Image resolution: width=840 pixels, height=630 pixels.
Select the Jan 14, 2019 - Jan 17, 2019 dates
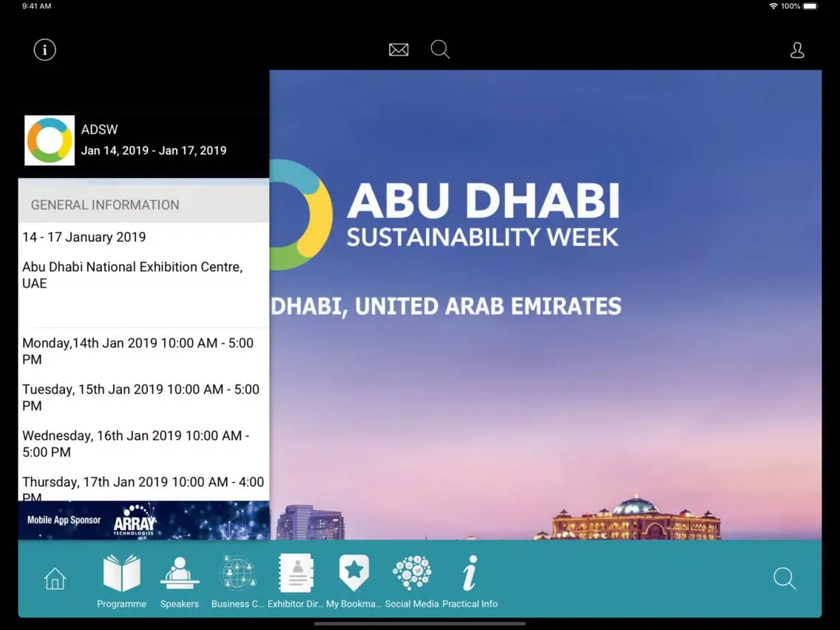coord(154,151)
